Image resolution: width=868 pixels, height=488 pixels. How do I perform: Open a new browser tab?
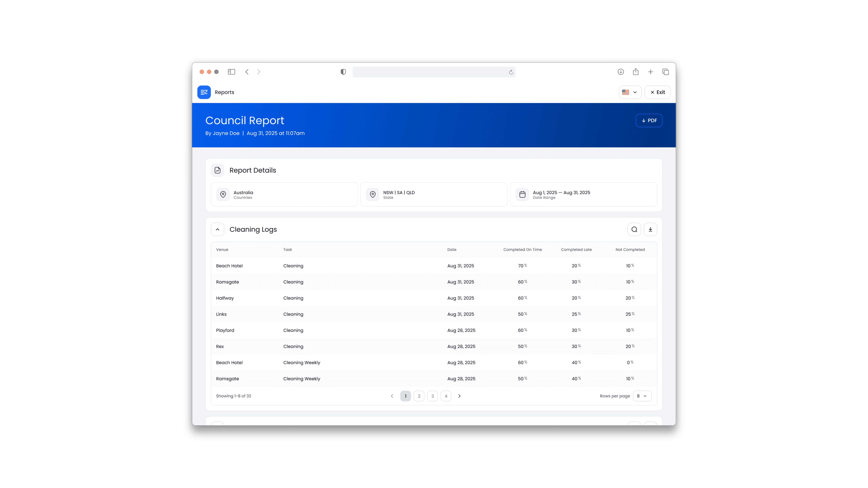click(650, 72)
